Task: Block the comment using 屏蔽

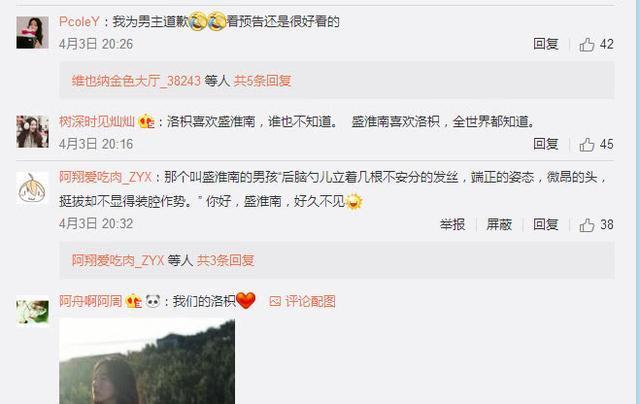Action: pyautogui.click(x=499, y=224)
